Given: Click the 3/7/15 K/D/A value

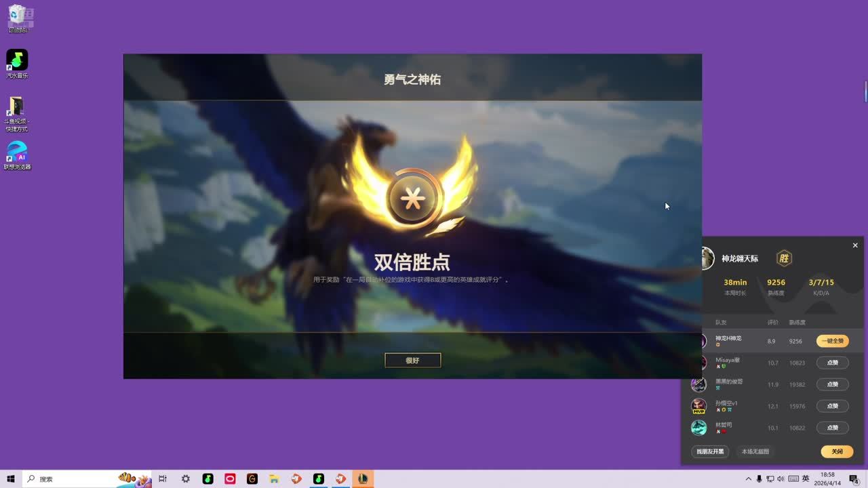Looking at the screenshot, I should coord(821,282).
